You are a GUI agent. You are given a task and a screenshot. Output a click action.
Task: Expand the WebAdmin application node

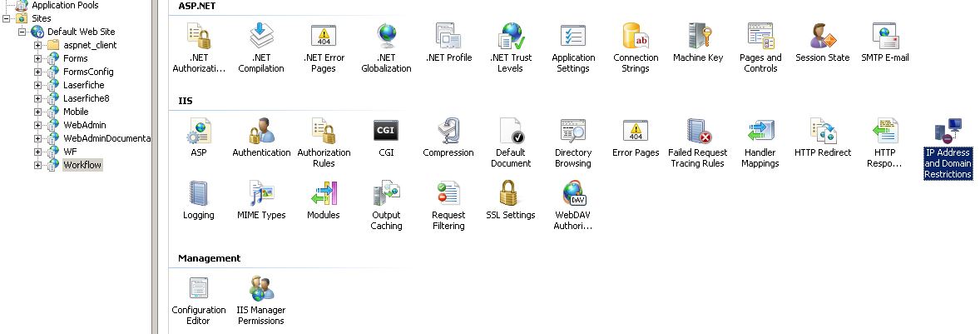pyautogui.click(x=37, y=125)
